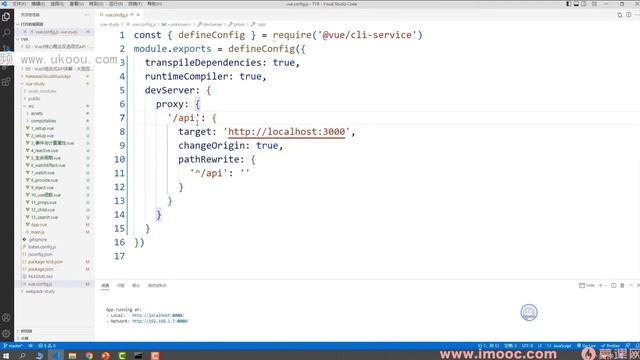The width and height of the screenshot is (640, 360).
Task: Open the terminal window icon on taskbar
Action: 138,356
